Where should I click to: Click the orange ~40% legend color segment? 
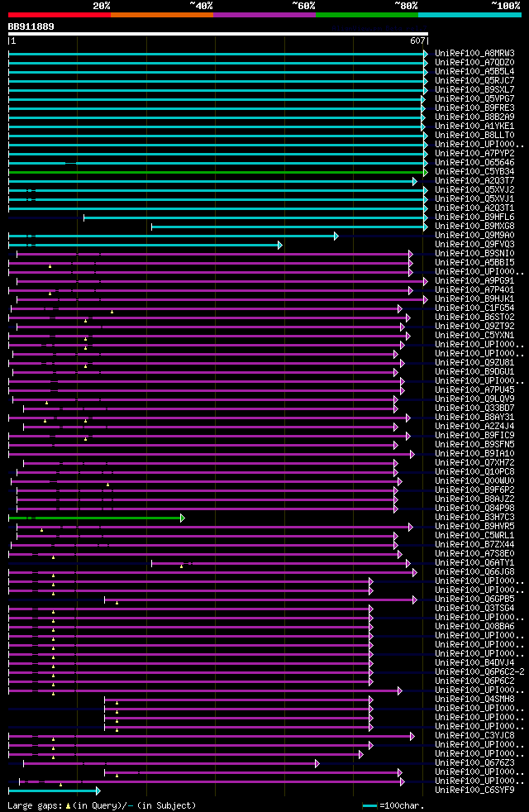pos(162,15)
